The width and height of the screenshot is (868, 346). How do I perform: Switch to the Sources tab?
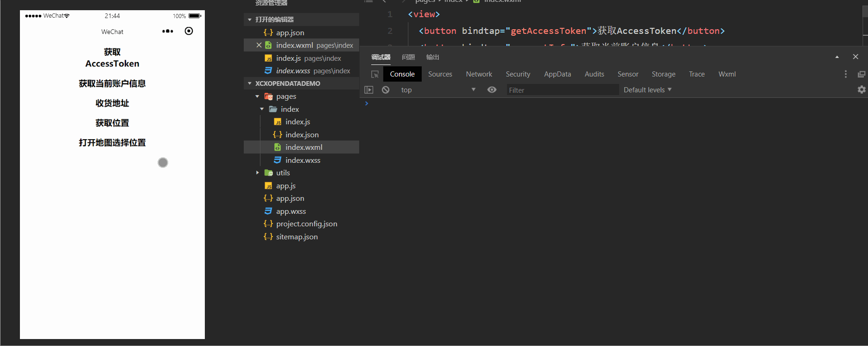point(440,74)
